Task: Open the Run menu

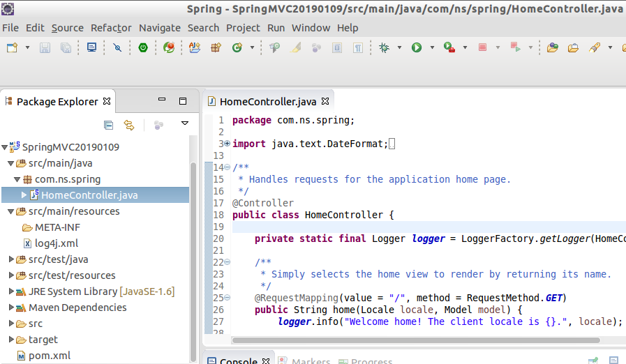Action: tap(276, 28)
